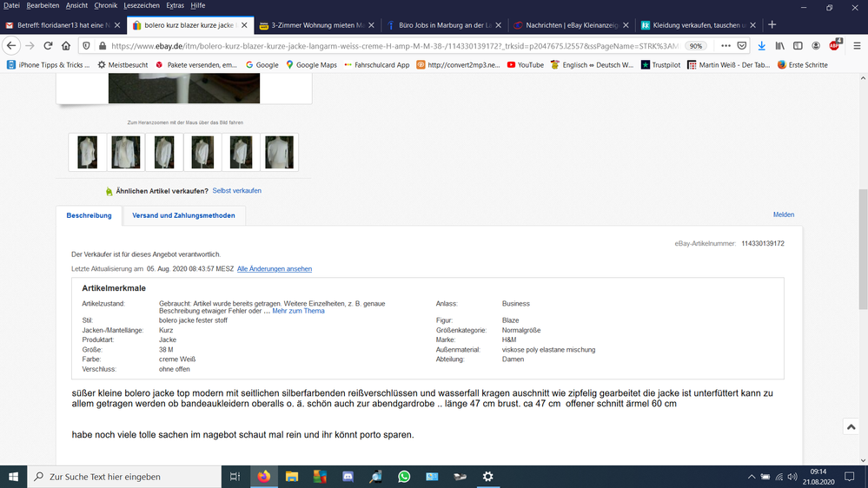Viewport: 868px width, 488px height.
Task: Open Google Maps bookmark
Action: [311, 65]
